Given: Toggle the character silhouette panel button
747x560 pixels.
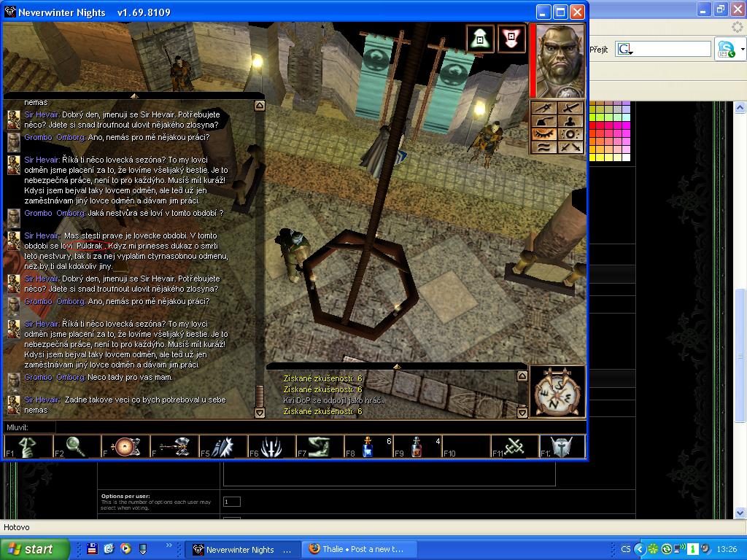Looking at the screenshot, I should 570,121.
